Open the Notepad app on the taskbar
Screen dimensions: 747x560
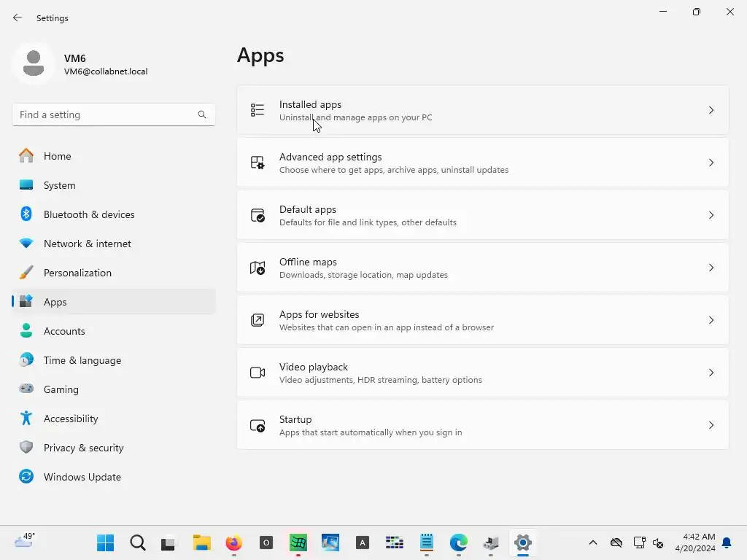pyautogui.click(x=426, y=542)
